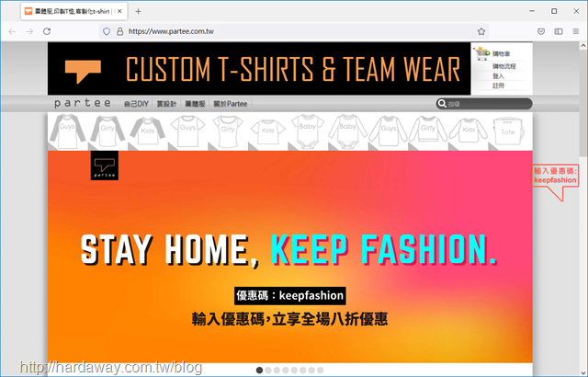Go forward with the browser forward arrow
Viewport: 588px width, 377px height.
click(29, 31)
